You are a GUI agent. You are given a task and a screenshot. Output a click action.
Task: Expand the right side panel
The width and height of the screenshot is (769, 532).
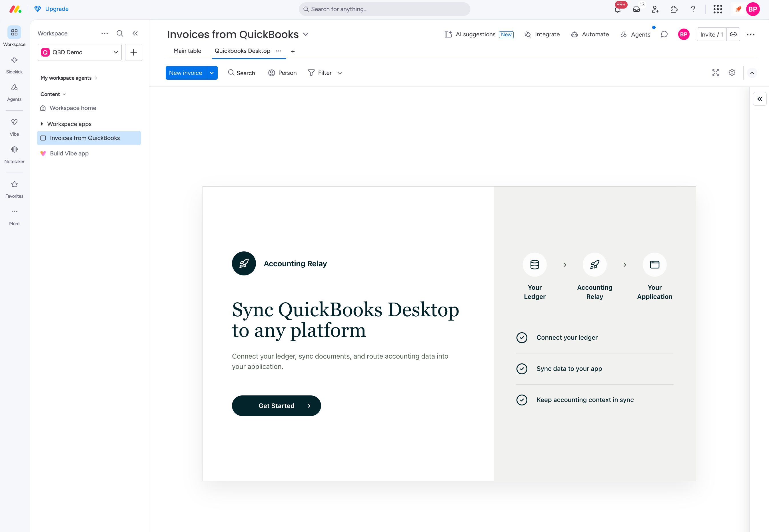tap(759, 99)
